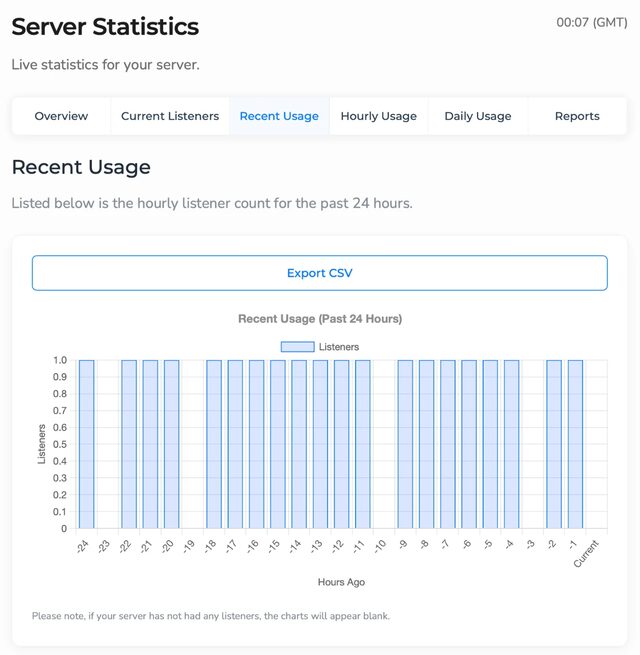The width and height of the screenshot is (640, 655).
Task: Click the '00:07 (GMT)' time display
Action: tap(592, 22)
